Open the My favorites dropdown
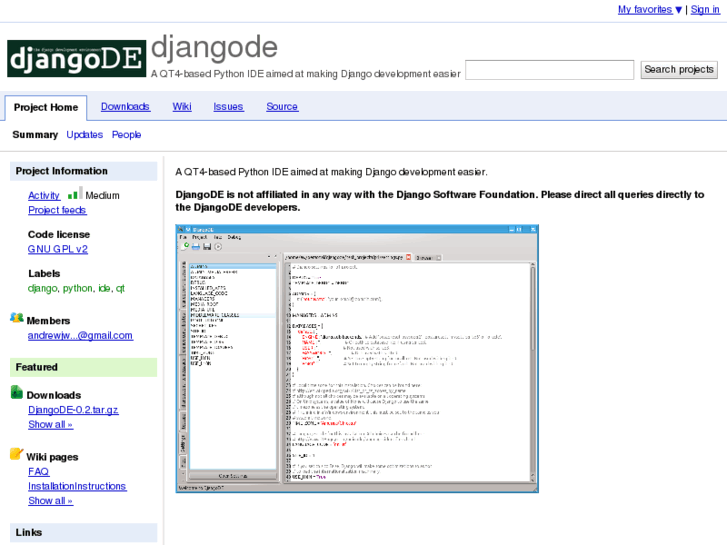Viewport: 727px width, 545px height. click(x=650, y=9)
